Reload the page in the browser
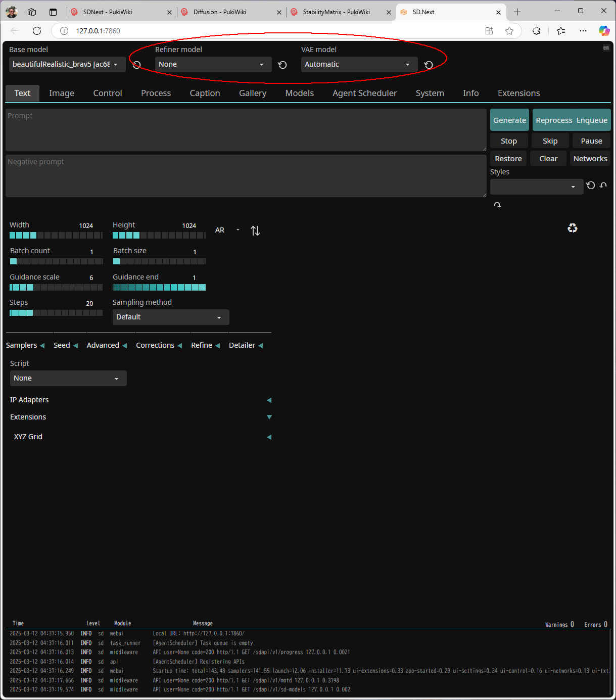The width and height of the screenshot is (616, 700). coord(37,31)
